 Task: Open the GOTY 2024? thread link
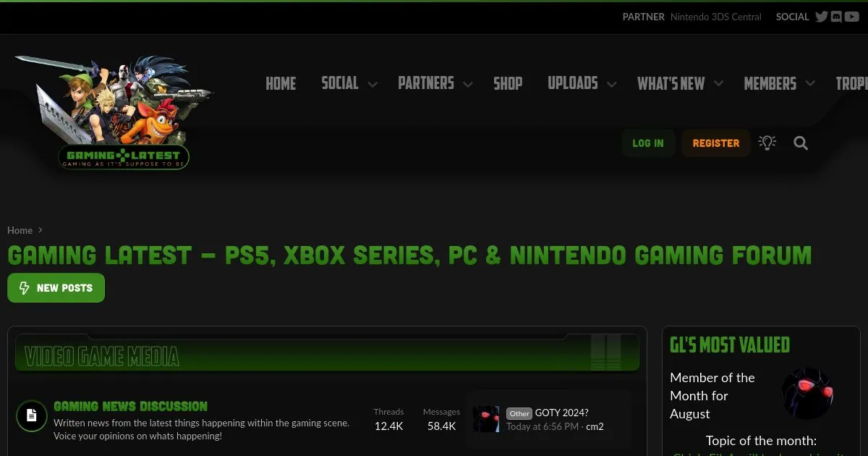tap(562, 413)
